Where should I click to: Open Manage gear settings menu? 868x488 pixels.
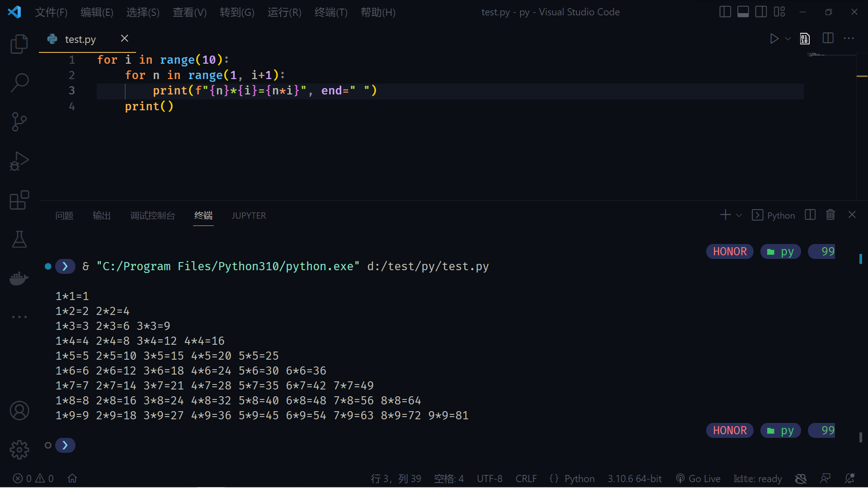tap(19, 450)
